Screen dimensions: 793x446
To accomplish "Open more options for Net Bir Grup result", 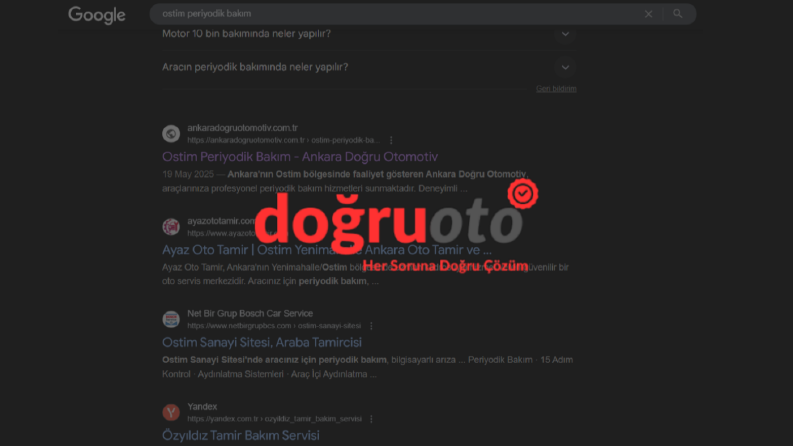I will [371, 326].
